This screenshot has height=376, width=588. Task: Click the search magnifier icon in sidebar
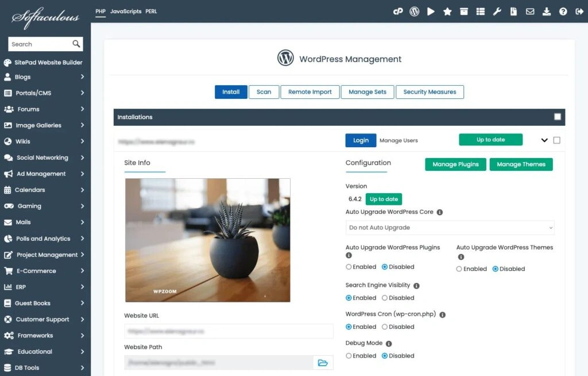pyautogui.click(x=76, y=44)
